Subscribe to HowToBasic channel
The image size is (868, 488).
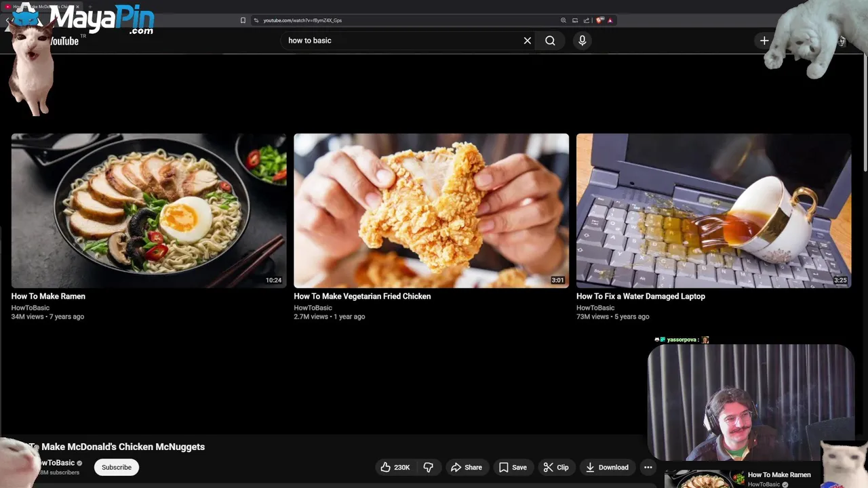[117, 467]
